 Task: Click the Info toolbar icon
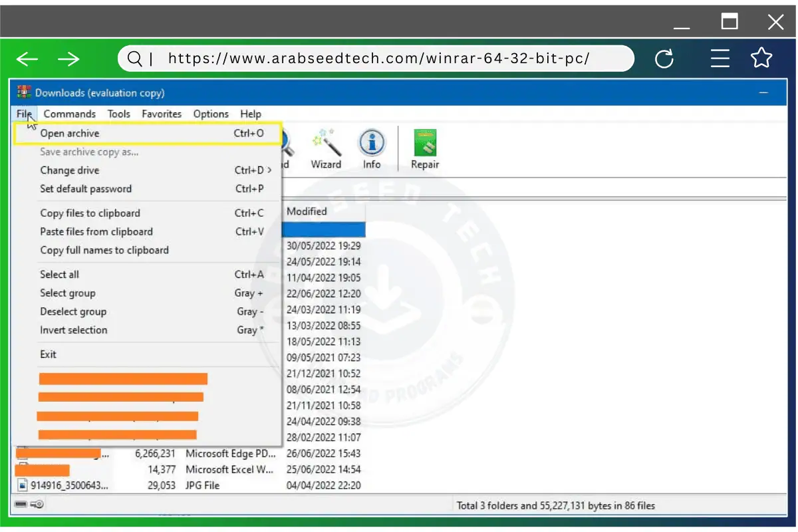pos(372,146)
